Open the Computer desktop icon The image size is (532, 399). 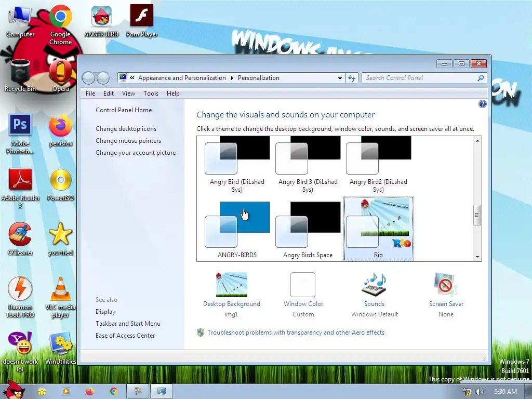(x=20, y=22)
